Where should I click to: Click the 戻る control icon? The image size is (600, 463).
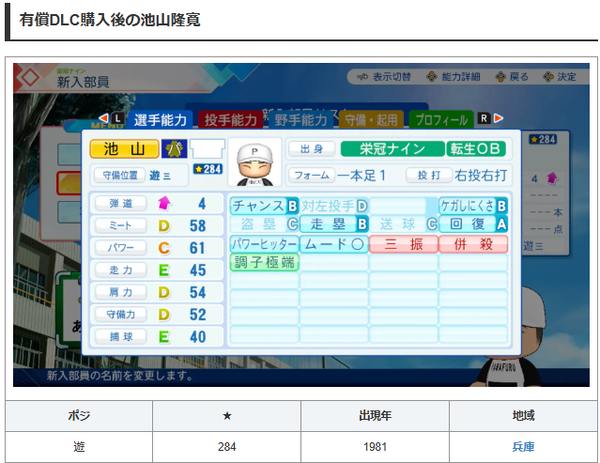coord(501,77)
